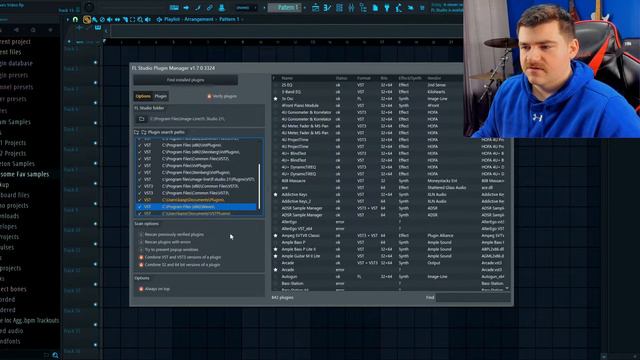The width and height of the screenshot is (640, 360).
Task: Toggle Combine VST and VST3 versions option
Action: 141,258
